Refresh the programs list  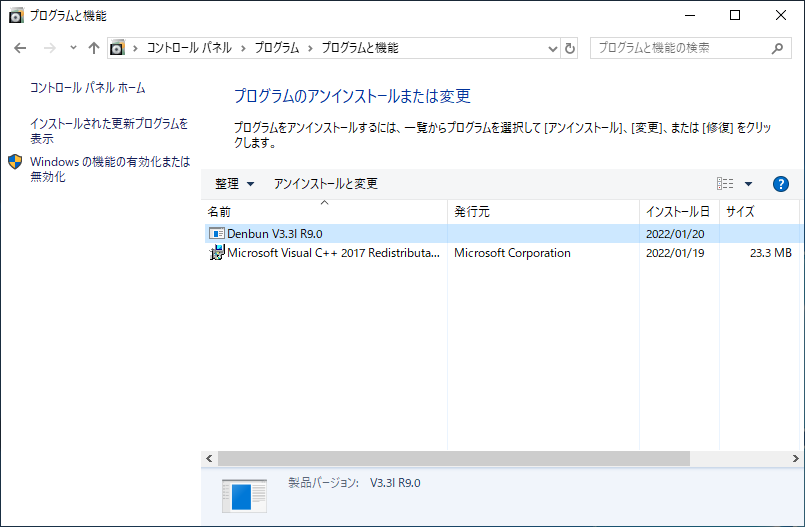(570, 49)
